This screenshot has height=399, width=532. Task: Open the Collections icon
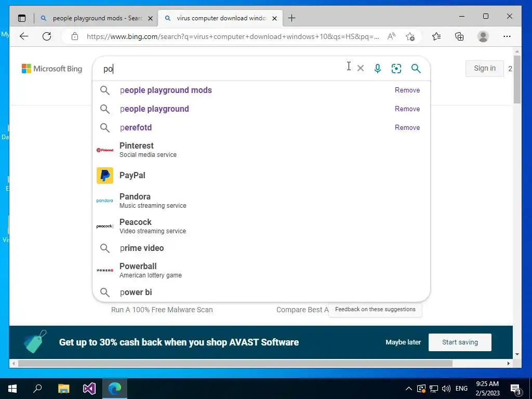pyautogui.click(x=459, y=36)
